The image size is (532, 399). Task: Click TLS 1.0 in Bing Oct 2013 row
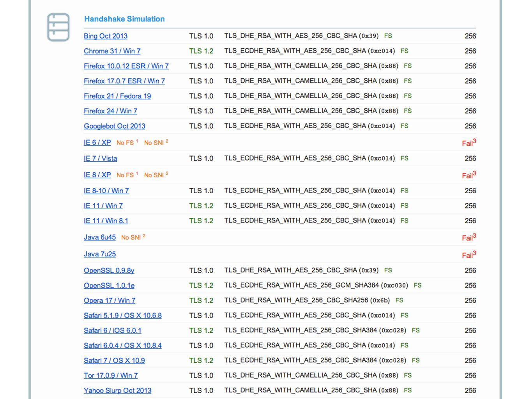[201, 36]
